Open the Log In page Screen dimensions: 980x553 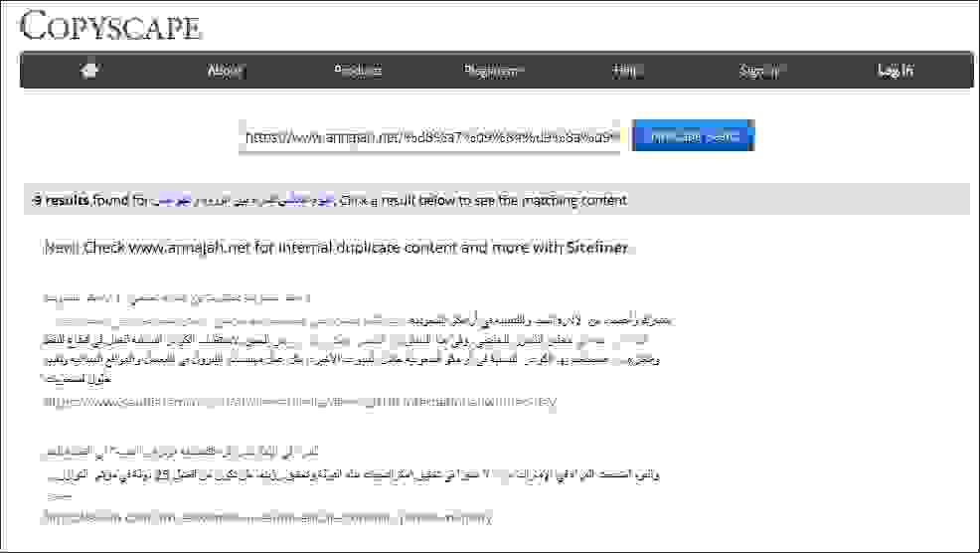click(895, 71)
